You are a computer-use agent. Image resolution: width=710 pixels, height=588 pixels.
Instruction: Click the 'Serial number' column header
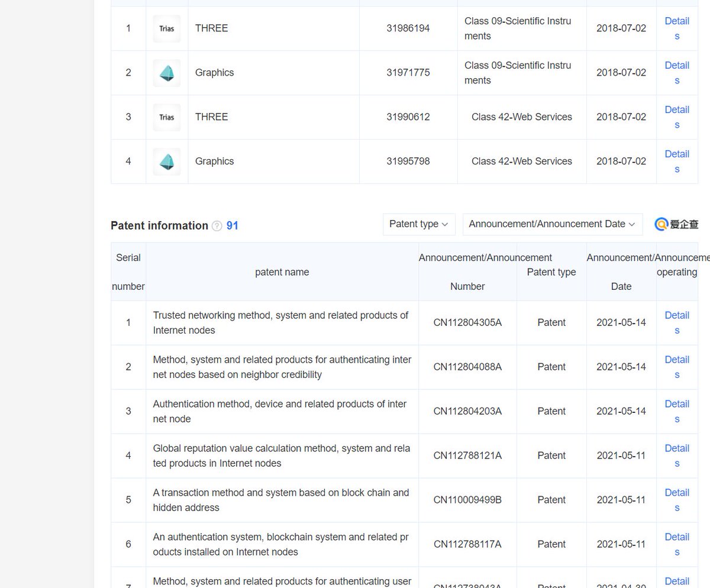(x=128, y=272)
